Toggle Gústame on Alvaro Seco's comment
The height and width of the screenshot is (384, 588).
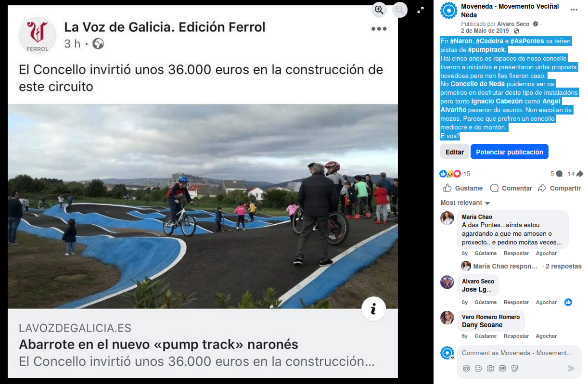click(x=486, y=302)
